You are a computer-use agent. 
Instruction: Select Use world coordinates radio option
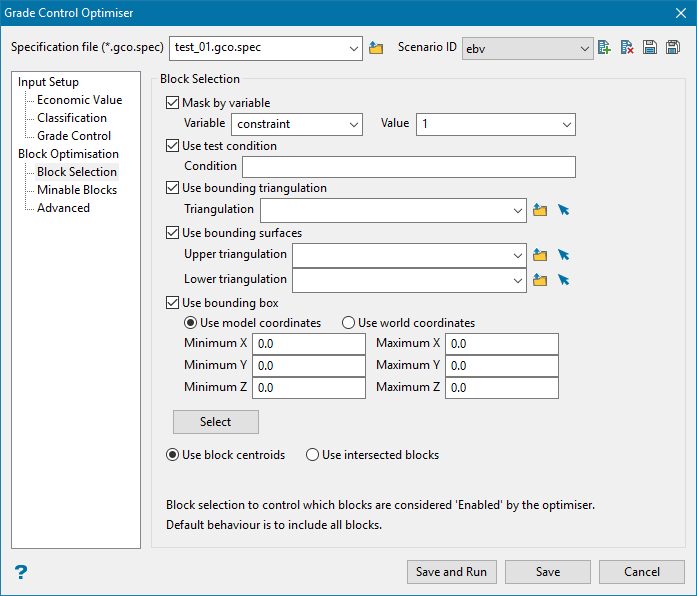(349, 323)
